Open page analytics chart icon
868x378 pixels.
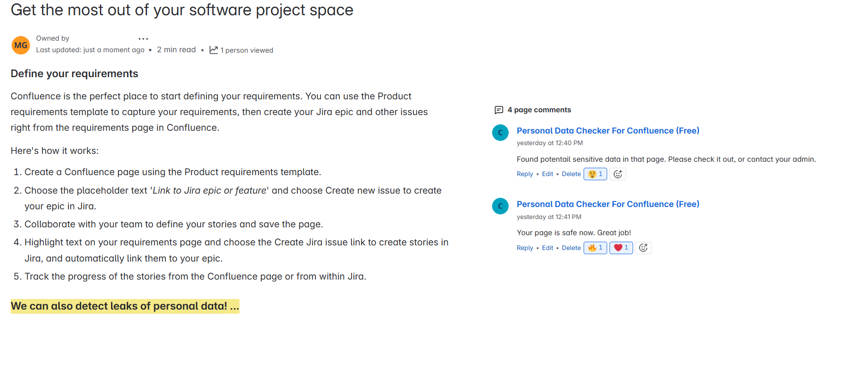[x=214, y=50]
